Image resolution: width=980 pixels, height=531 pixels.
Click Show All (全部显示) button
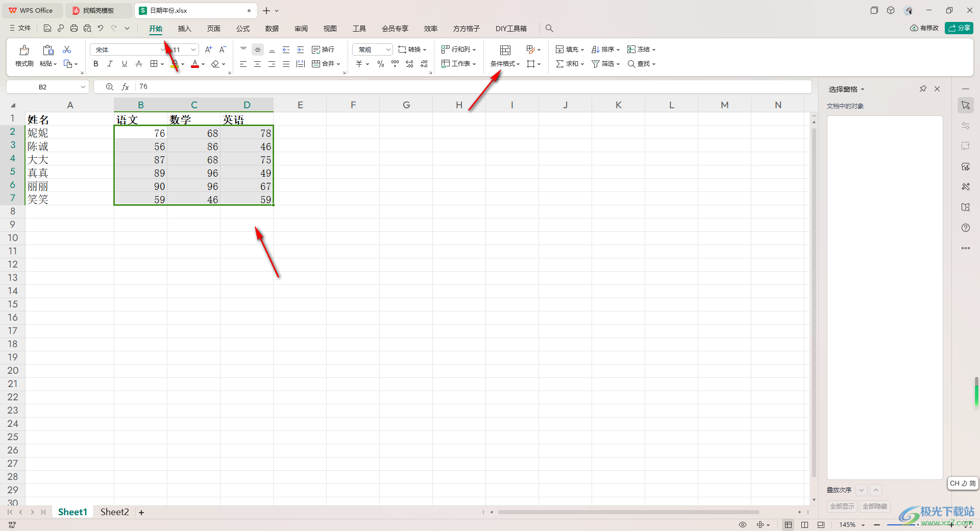842,506
